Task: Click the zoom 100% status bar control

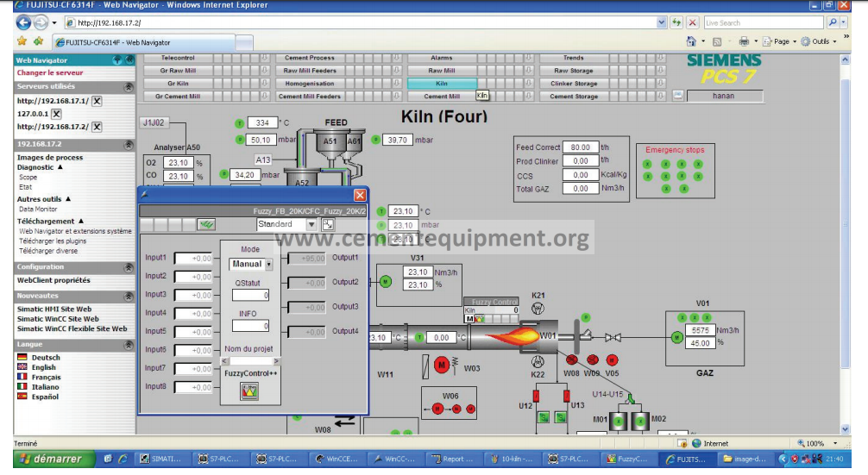Action: pos(817,443)
